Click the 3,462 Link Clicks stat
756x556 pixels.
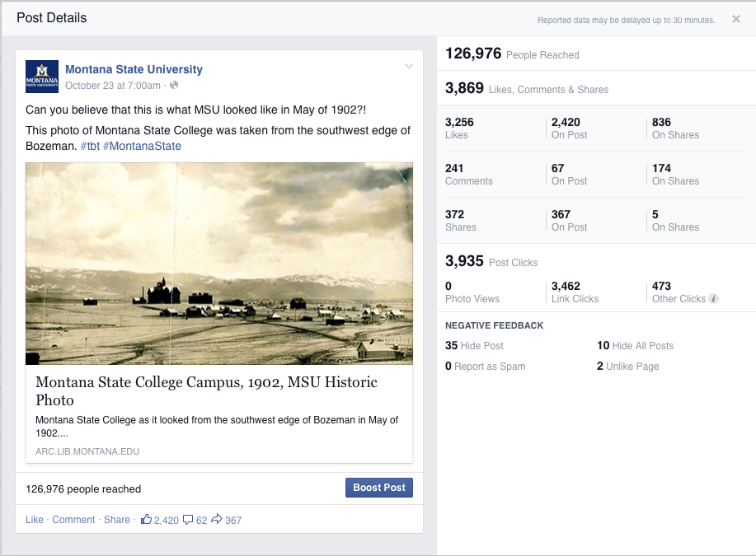pyautogui.click(x=575, y=292)
